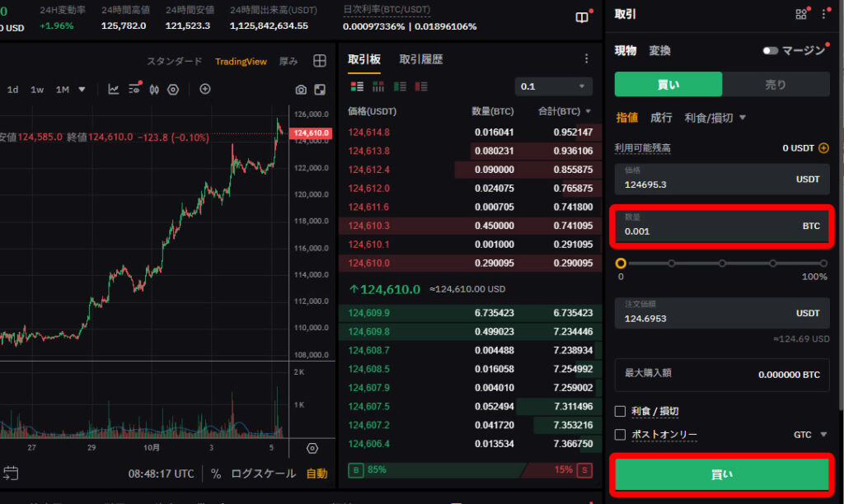The image size is (844, 504).
Task: Open the chart indicators tool
Action: point(114,90)
